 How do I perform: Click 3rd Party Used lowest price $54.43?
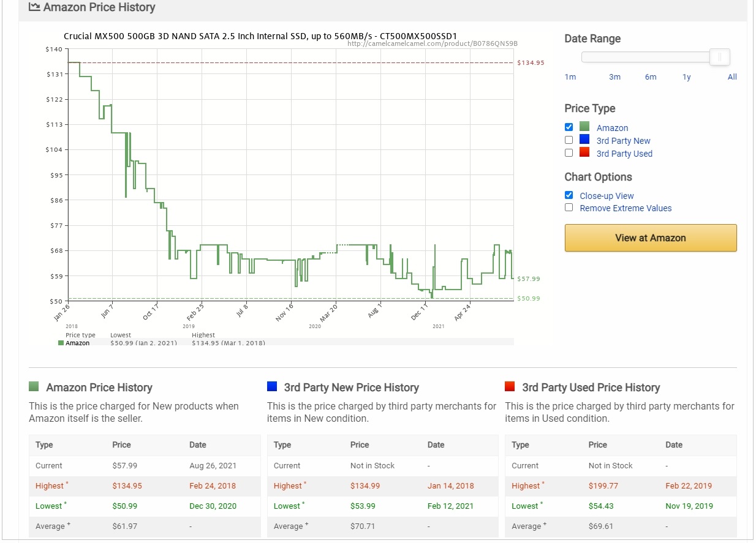601,506
